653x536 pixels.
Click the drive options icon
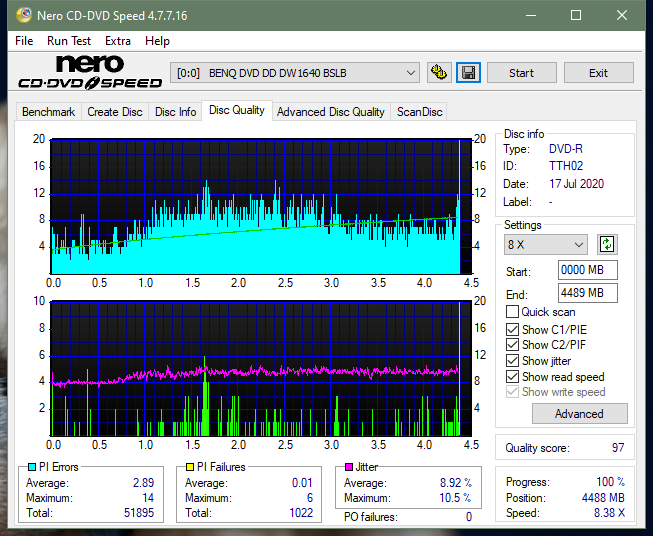click(439, 73)
